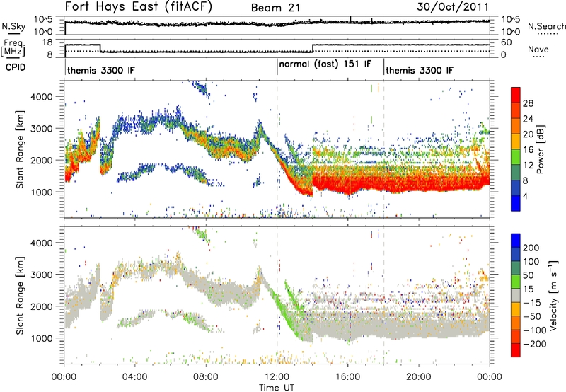Select the 'Freq. [MHz]' label
This screenshot has height=392, width=566.
coord(13,48)
